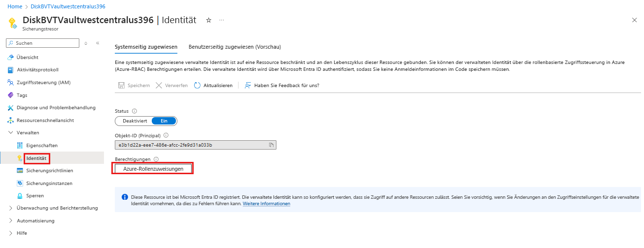Click the Identität key icon in sidebar
The width and height of the screenshot is (644, 248).
click(x=20, y=158)
